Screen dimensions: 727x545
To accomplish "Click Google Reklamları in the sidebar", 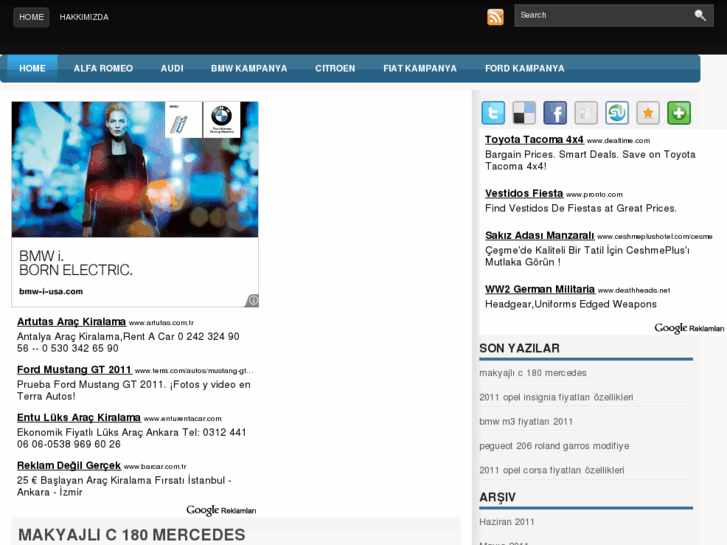I will click(689, 328).
